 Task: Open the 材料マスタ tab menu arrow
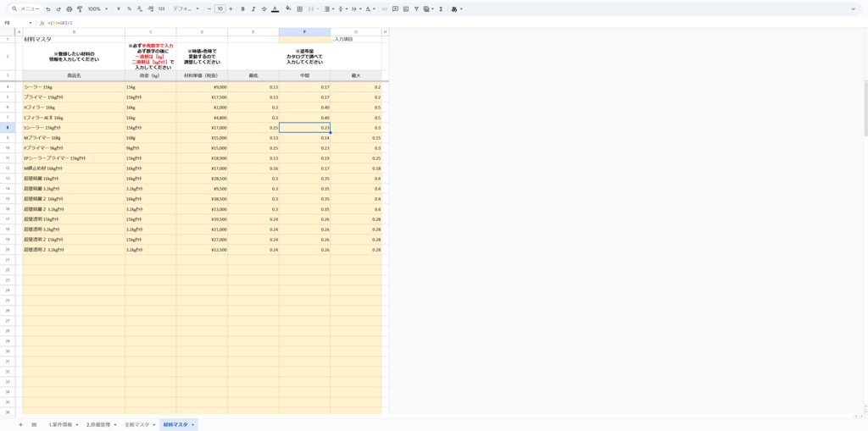(x=192, y=424)
